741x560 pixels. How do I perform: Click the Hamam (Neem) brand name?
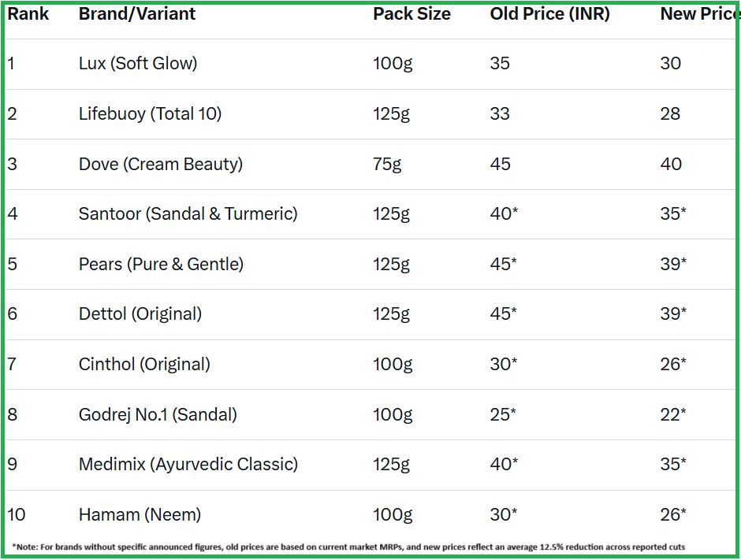pyautogui.click(x=140, y=515)
